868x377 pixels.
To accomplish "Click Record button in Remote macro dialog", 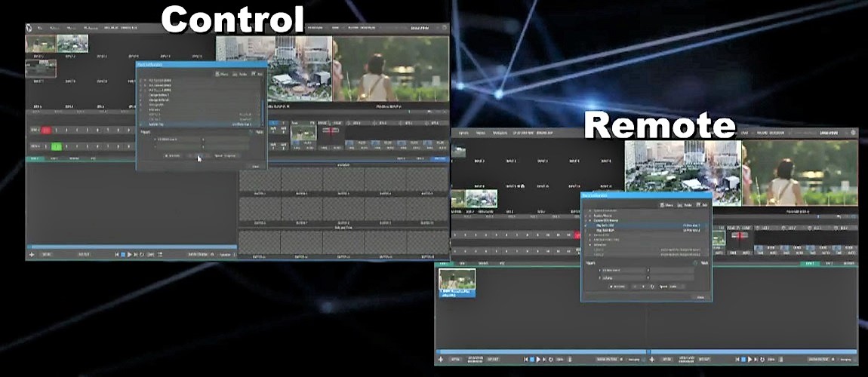I will pos(618,287).
